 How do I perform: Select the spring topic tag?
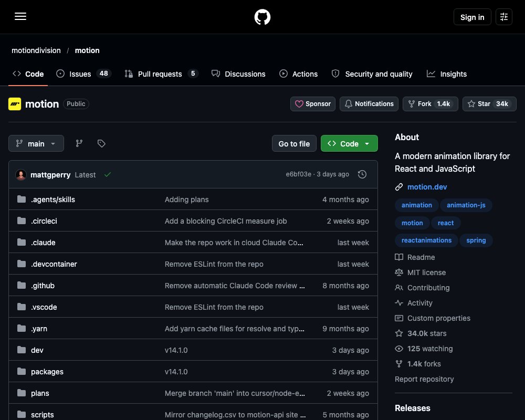pos(476,240)
